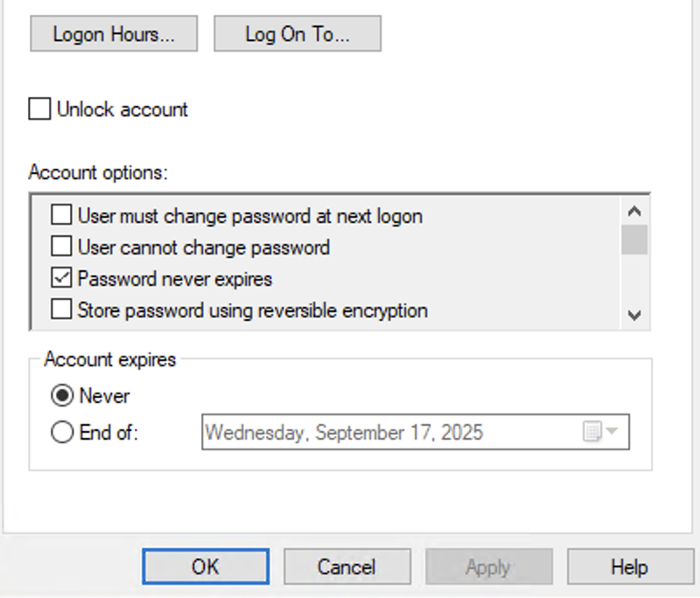This screenshot has height=598, width=700.
Task: Expand the date dropdown beside September 17, 2025
Action: 612,432
